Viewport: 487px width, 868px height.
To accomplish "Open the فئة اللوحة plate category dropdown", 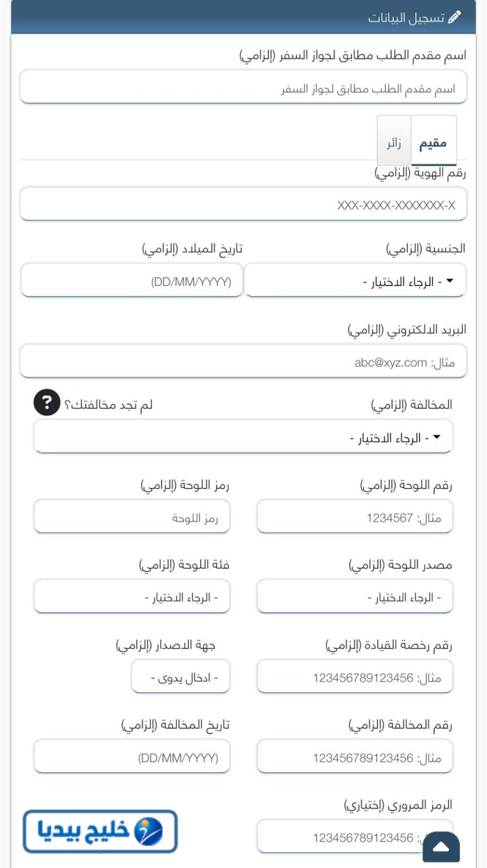I will tap(132, 597).
